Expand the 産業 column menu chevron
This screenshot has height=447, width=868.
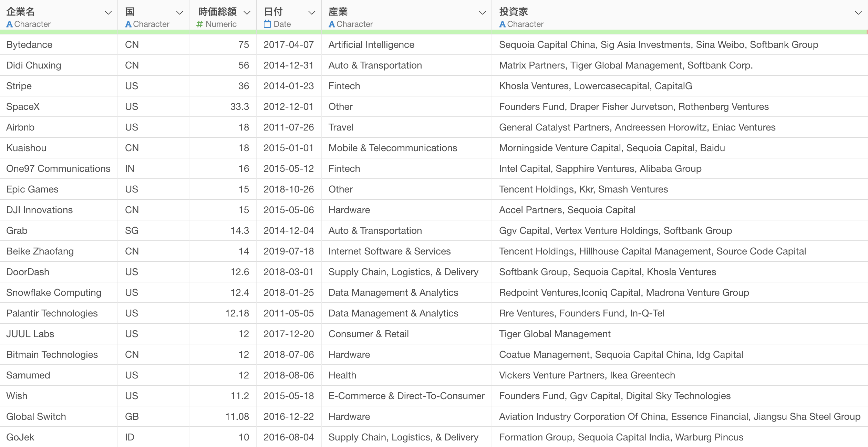point(483,13)
